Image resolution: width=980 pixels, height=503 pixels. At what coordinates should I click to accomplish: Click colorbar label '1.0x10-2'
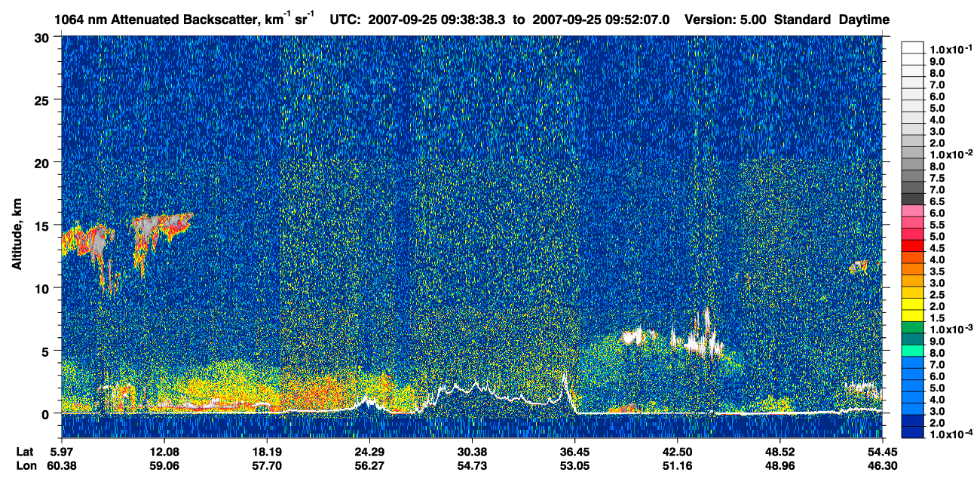951,154
